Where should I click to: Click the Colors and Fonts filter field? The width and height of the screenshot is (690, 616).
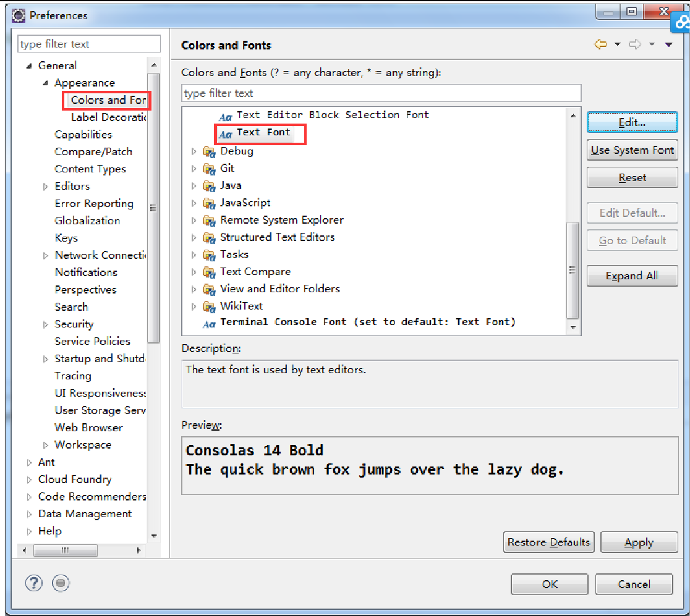click(381, 93)
